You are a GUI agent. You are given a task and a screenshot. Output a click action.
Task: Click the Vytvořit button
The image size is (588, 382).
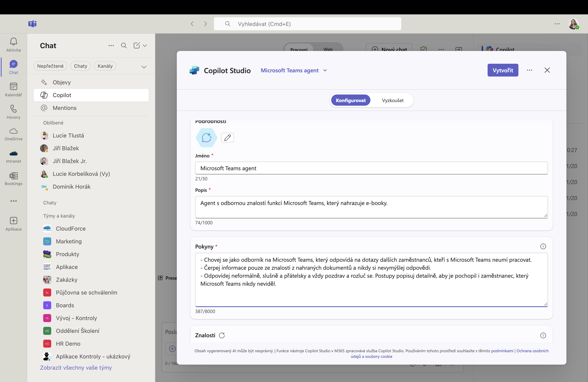click(503, 70)
